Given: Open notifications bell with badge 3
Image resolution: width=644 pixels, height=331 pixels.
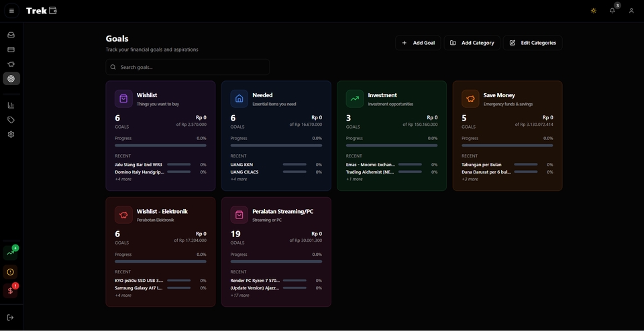Looking at the screenshot, I should [x=612, y=11].
